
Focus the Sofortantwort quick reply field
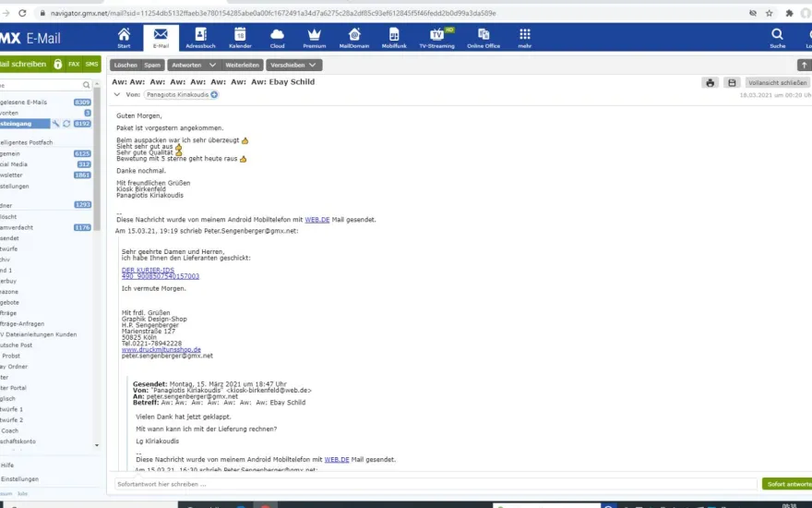click(x=436, y=484)
